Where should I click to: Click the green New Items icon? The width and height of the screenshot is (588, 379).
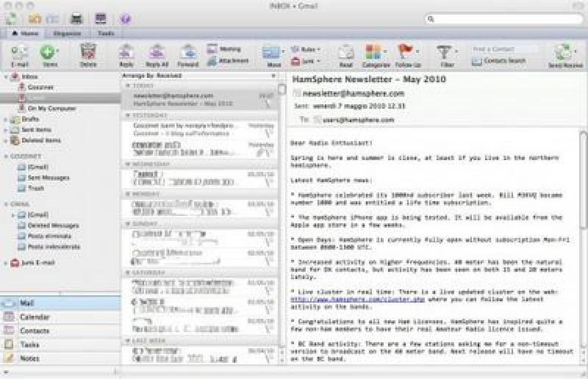[48, 52]
